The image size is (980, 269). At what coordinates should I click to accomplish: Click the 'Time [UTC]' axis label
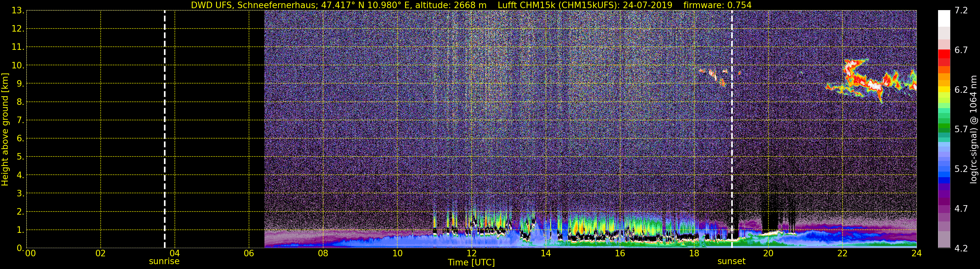471,262
